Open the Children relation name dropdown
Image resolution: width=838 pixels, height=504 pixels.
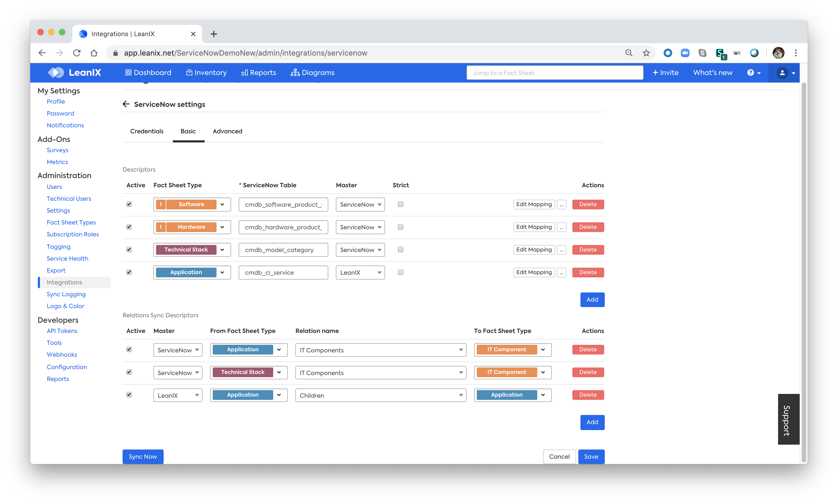pyautogui.click(x=380, y=395)
